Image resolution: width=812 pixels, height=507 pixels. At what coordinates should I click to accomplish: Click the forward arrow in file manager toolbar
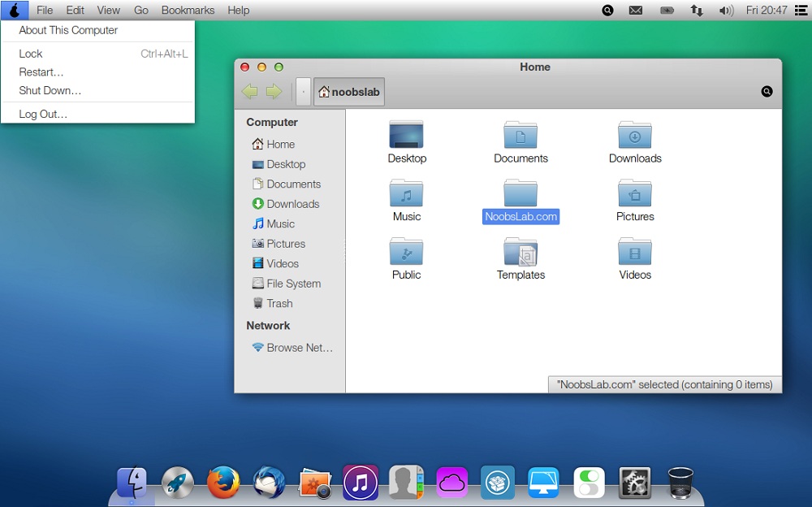pos(274,92)
